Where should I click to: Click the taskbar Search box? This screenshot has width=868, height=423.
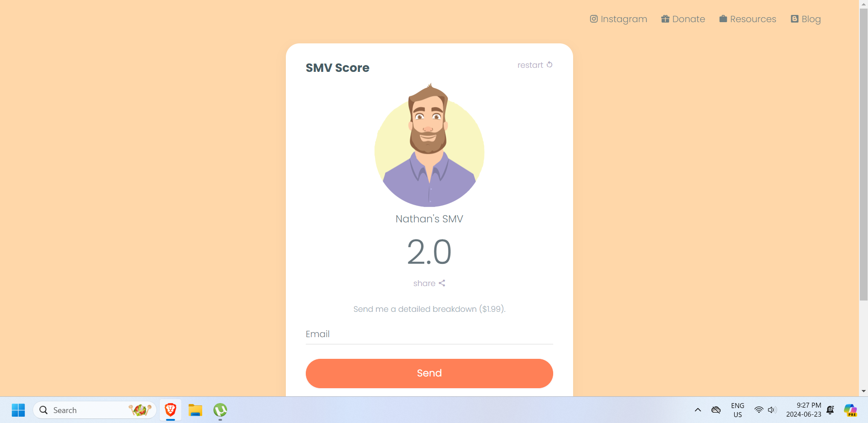[95, 410]
